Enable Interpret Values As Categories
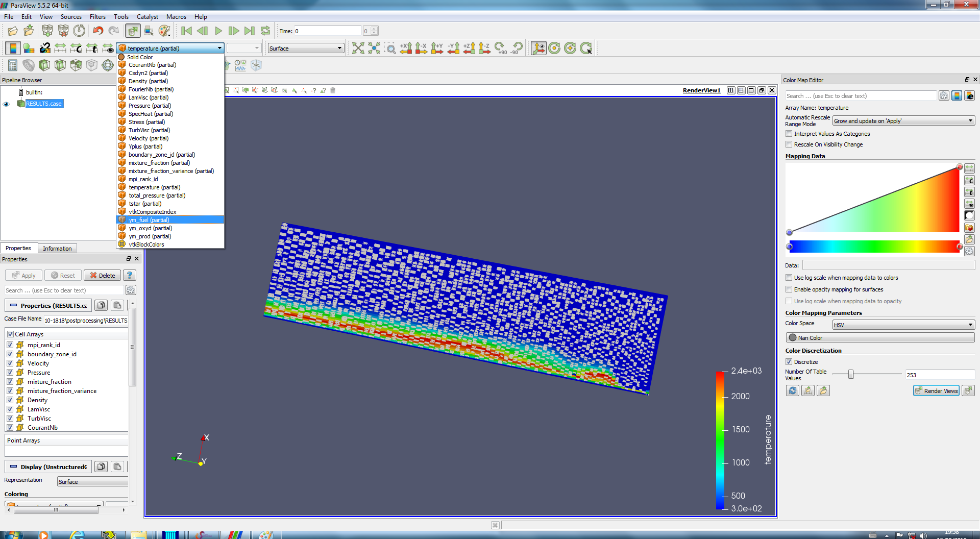The image size is (980, 539). [x=789, y=134]
